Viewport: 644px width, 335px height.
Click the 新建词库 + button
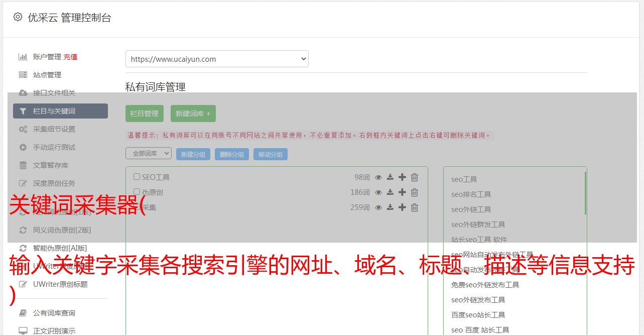(193, 114)
